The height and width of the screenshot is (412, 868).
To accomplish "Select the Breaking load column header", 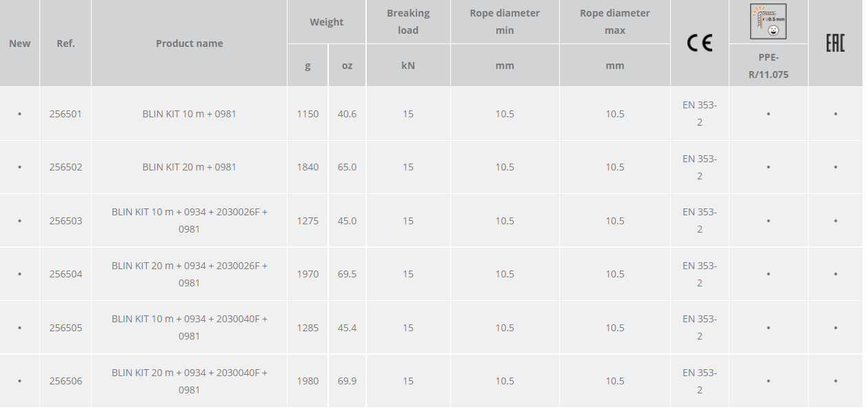I will click(408, 21).
